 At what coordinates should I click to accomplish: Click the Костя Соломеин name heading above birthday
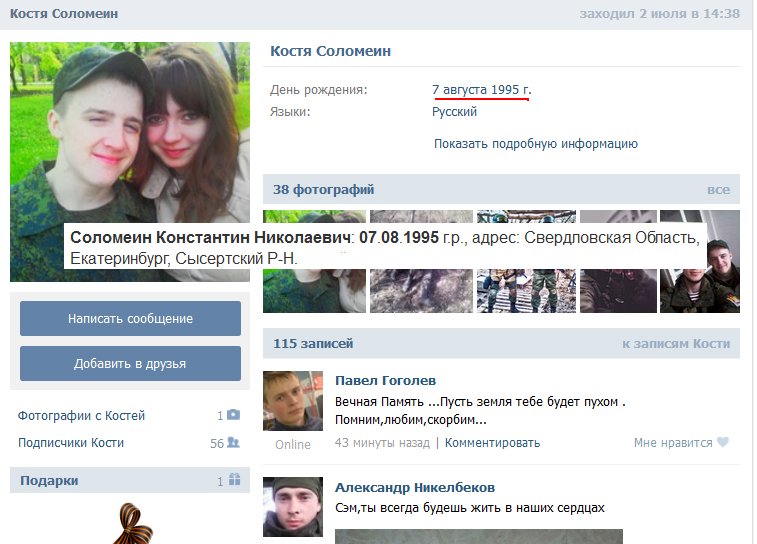click(x=330, y=51)
